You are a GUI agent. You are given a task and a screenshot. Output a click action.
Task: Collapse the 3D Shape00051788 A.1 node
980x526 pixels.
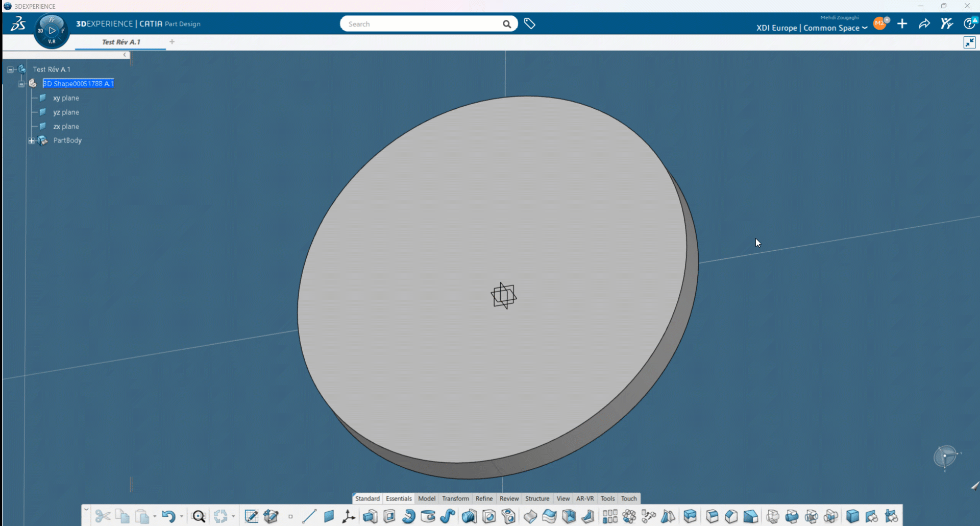(x=21, y=84)
